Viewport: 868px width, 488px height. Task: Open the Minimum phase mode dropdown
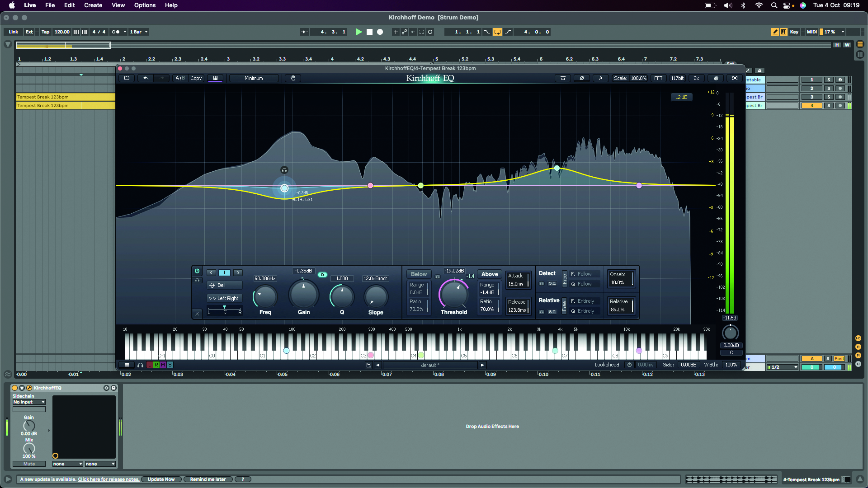[254, 78]
